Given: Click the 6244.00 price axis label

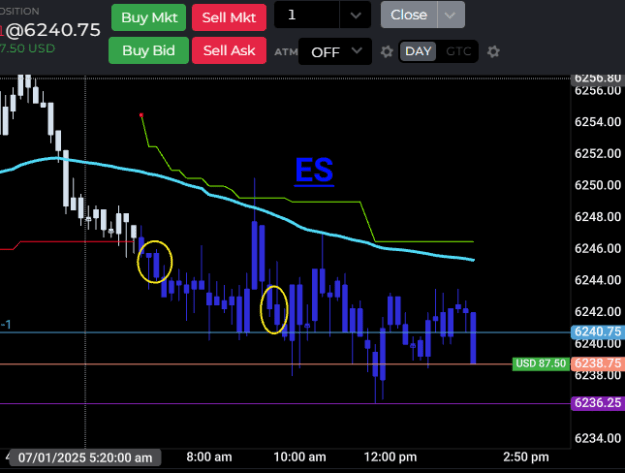Looking at the screenshot, I should pos(597,280).
